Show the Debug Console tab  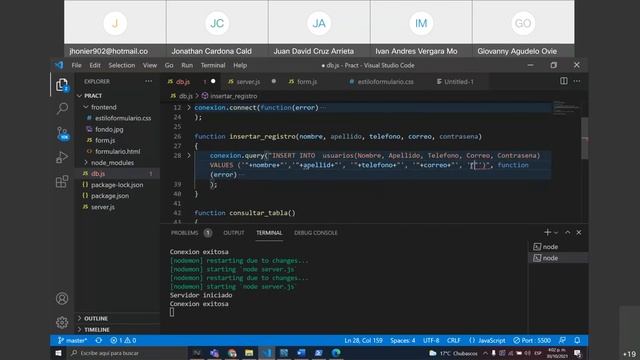316,233
